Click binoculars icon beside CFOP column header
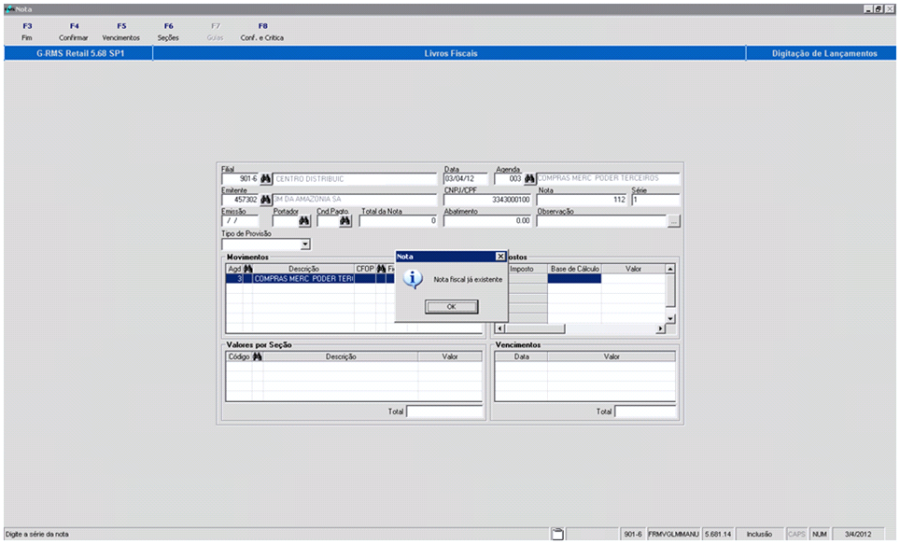Image resolution: width=900 pixels, height=544 pixels. [x=381, y=269]
